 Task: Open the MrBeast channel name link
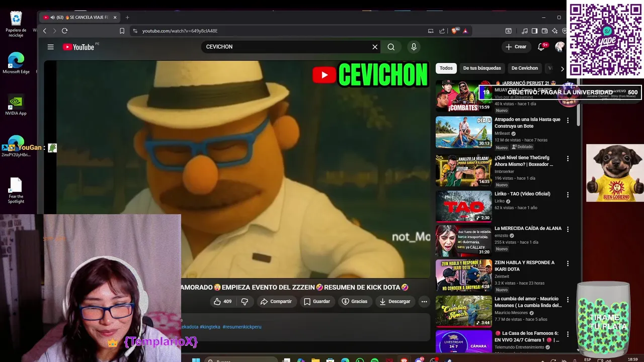tap(502, 134)
